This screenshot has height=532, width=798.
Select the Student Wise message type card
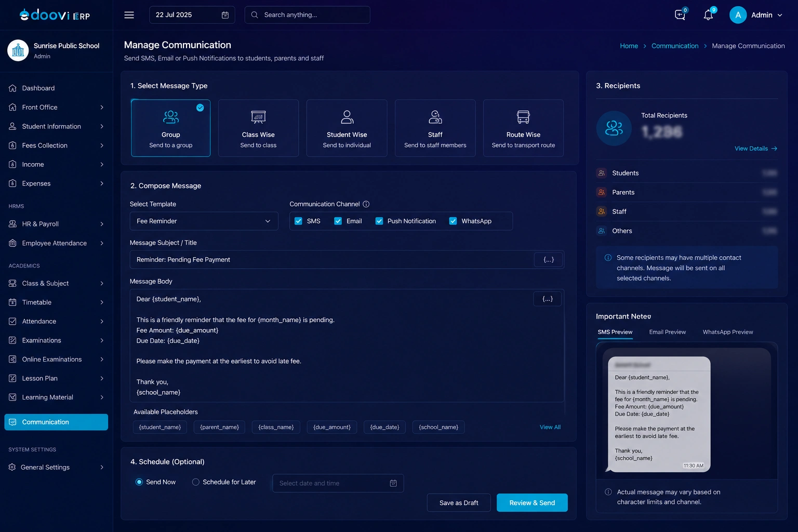[347, 128]
